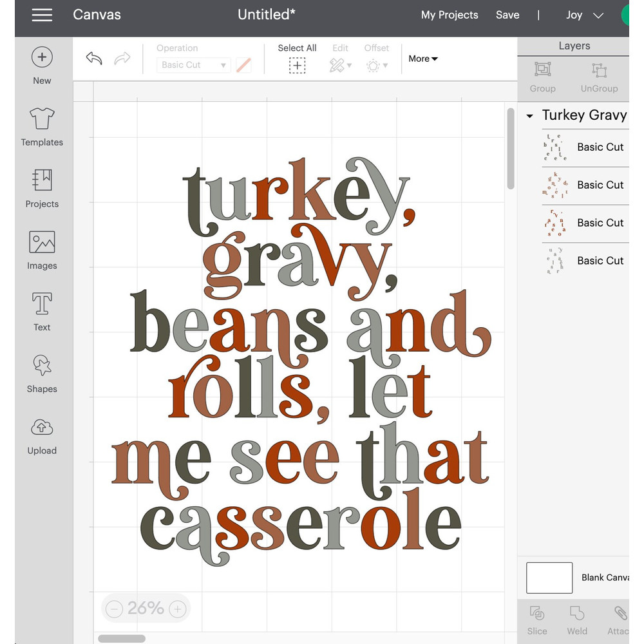
Task: Open My Projects
Action: tap(450, 15)
